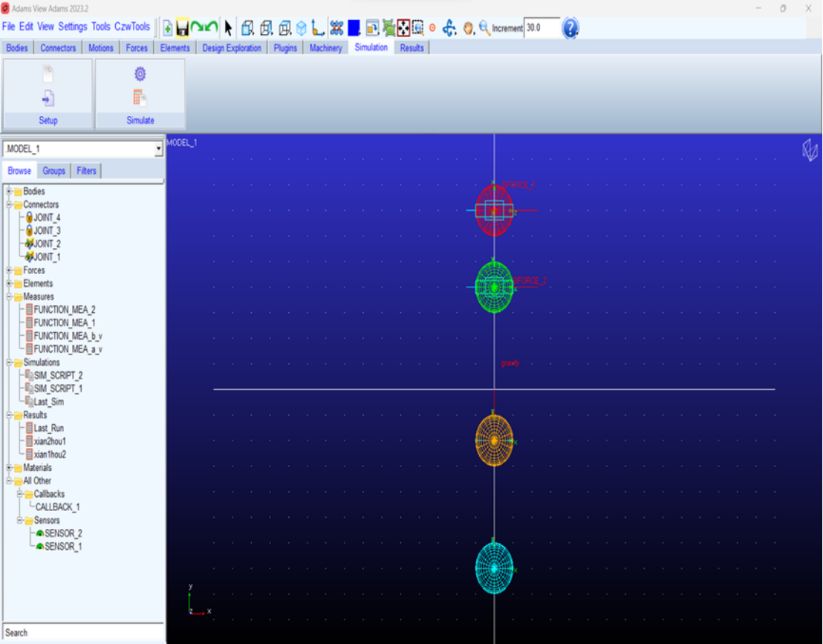Click the export file arrow icon in Setup
The height and width of the screenshot is (644, 823).
pos(48,98)
